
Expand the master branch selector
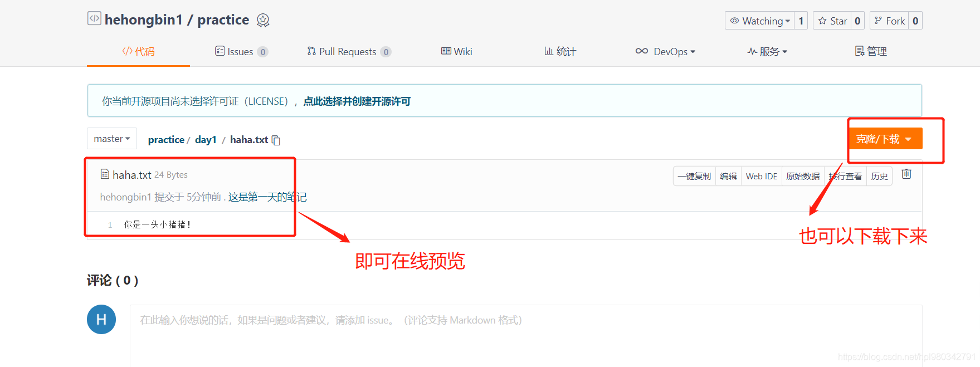pos(112,139)
